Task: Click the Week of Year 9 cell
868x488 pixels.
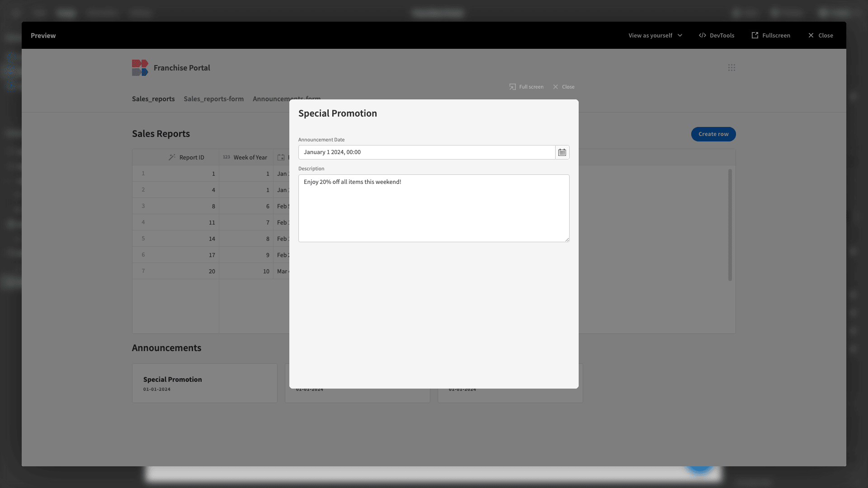Action: [246, 255]
